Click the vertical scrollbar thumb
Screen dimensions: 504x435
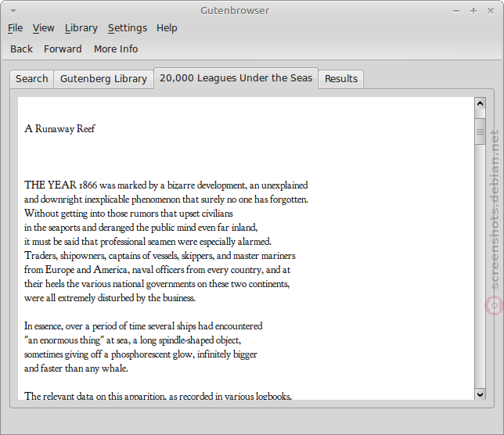[x=480, y=131]
